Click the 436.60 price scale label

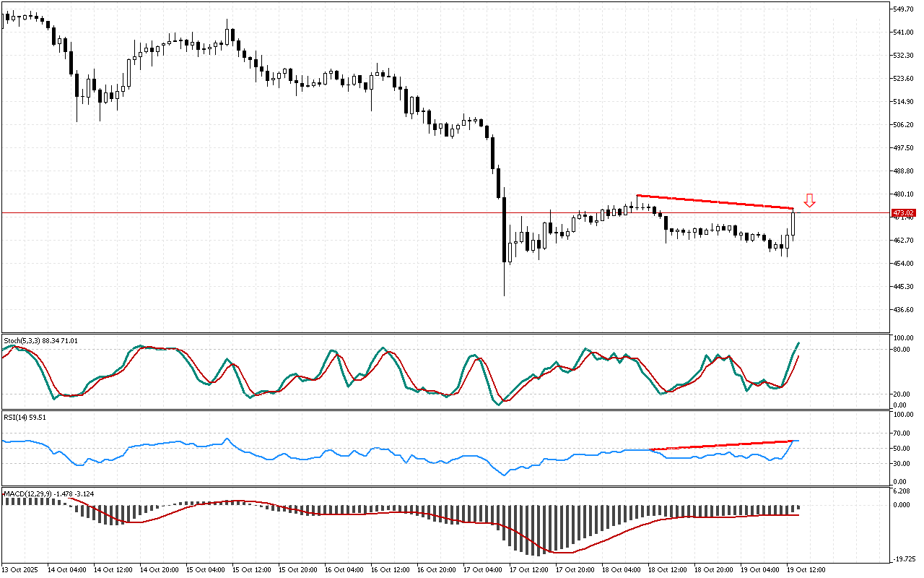pyautogui.click(x=904, y=310)
